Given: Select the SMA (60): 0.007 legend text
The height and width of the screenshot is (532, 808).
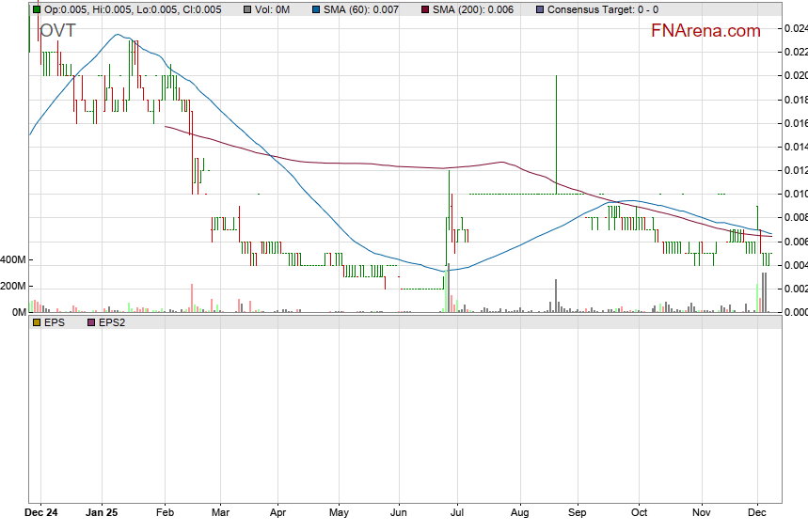Looking at the screenshot, I should (362, 9).
